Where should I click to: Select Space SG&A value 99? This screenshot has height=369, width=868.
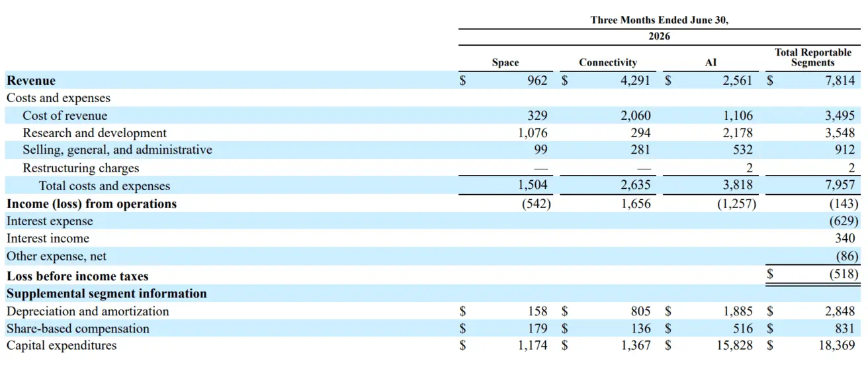541,150
